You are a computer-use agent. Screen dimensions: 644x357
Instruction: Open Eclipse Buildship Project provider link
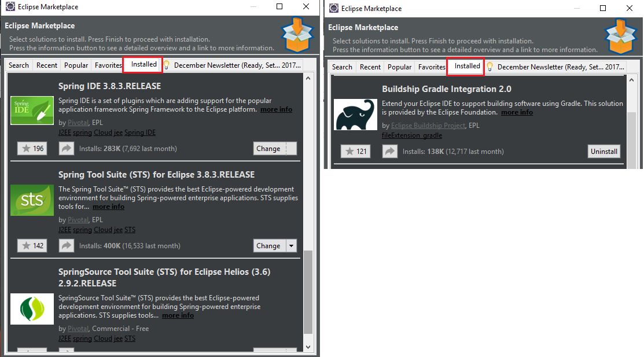click(x=428, y=126)
